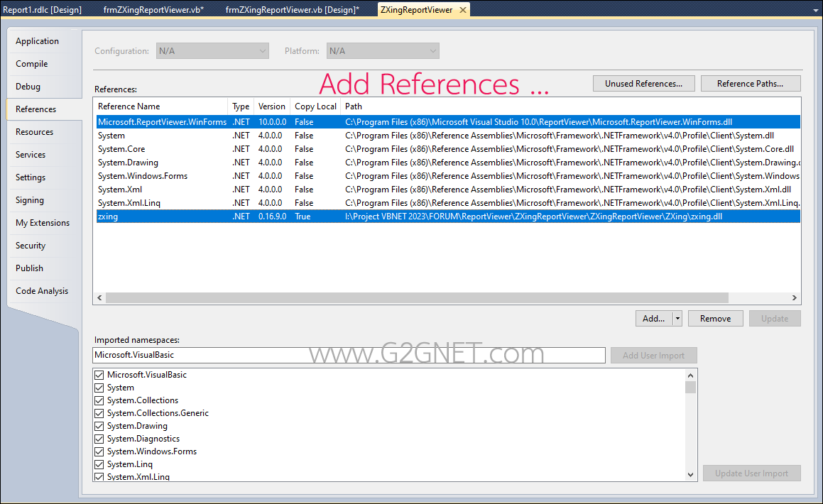Open the document tab overflow arrow

816,11
